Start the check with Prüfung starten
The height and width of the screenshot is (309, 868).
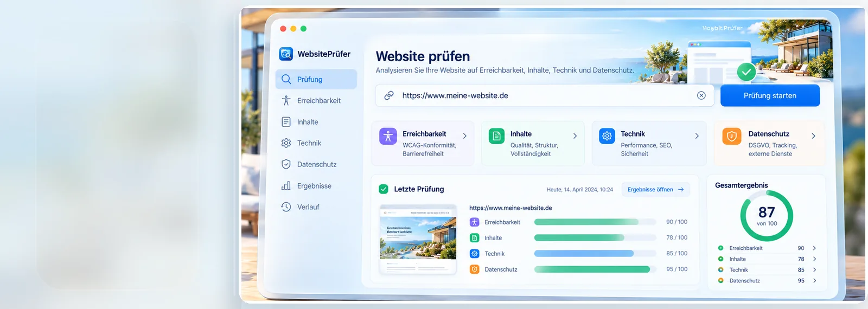tap(770, 95)
